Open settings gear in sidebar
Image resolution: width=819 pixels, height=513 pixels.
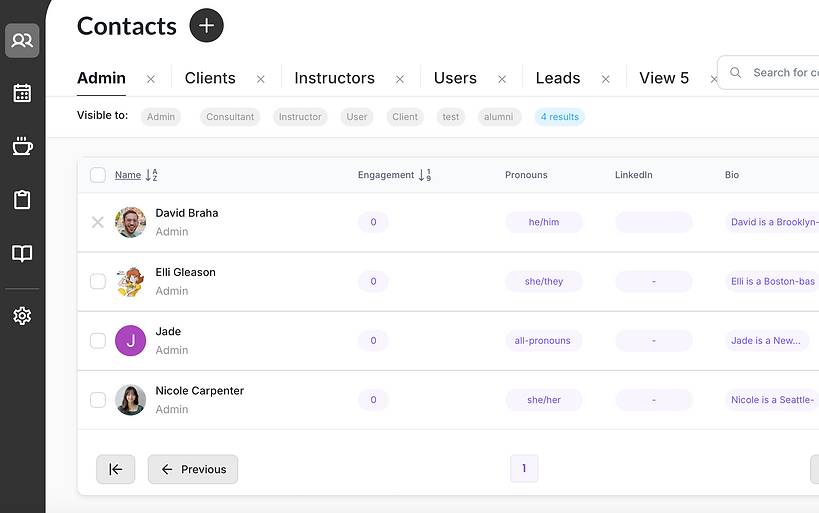tap(22, 316)
